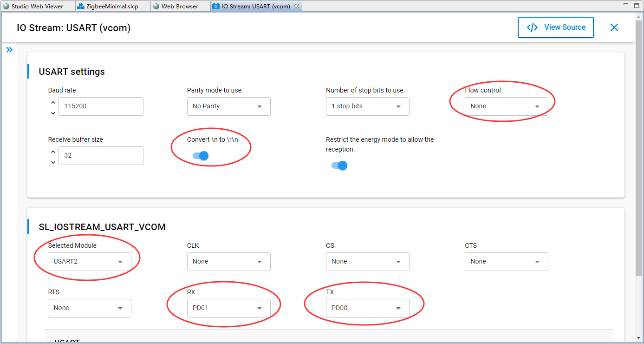The image size is (644, 344).
Task: Select the IO Stream: USART (vcom) tab
Action: (x=256, y=6)
